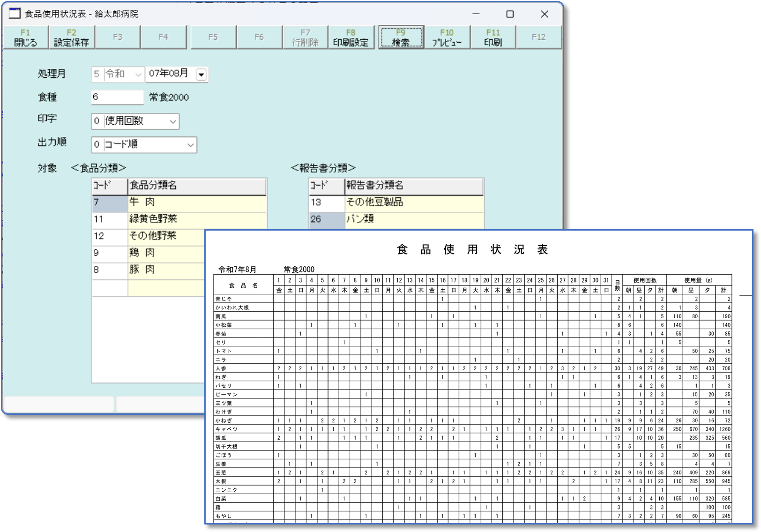
Task: Open the 処理月 date picker arrow
Action: tap(201, 75)
